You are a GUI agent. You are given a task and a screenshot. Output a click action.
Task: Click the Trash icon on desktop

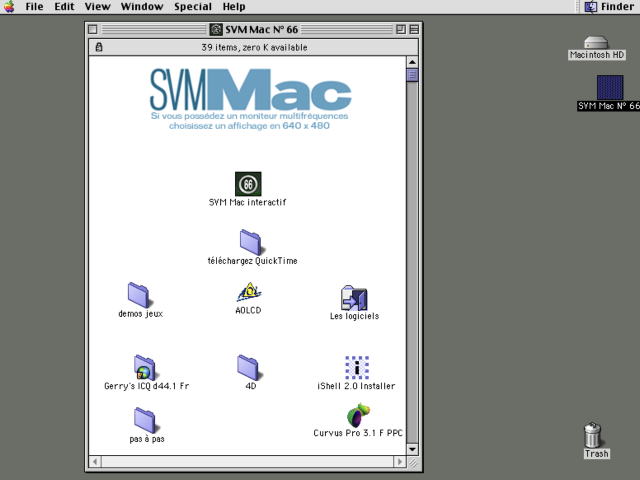(593, 435)
